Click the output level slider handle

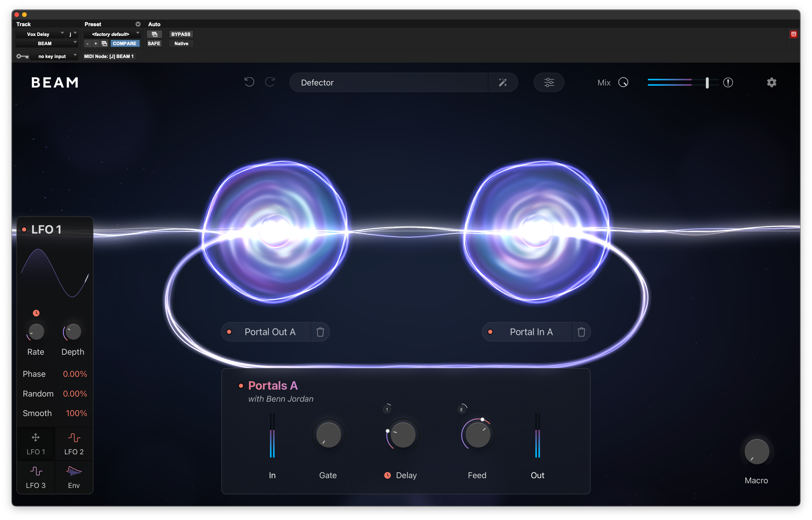(707, 82)
